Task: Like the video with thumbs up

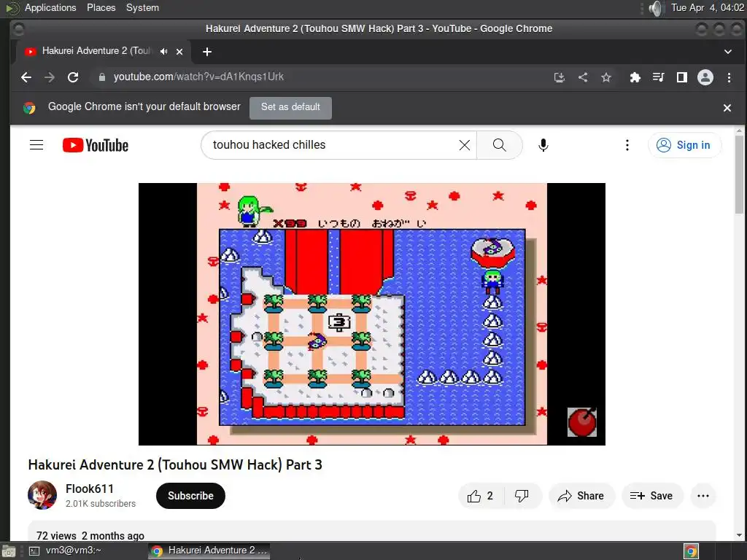Action: [480, 496]
